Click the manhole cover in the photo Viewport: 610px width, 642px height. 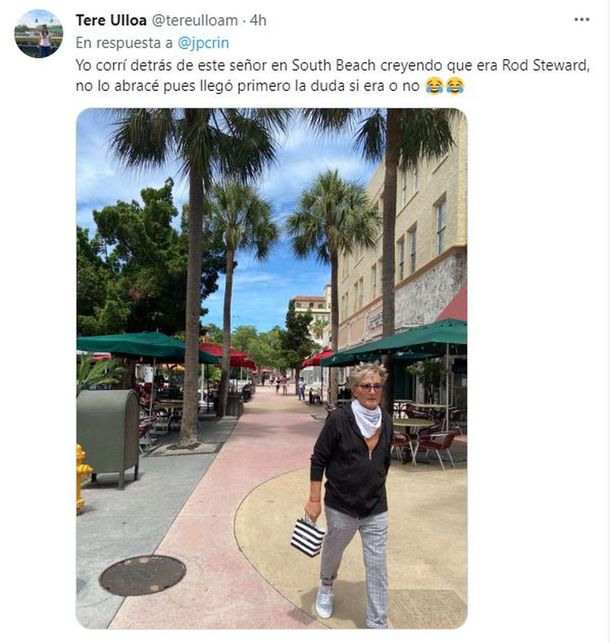click(142, 575)
